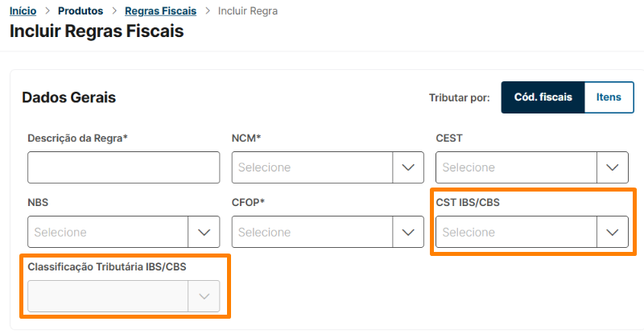644x334 pixels.
Task: Click the Dados Gerais section heading
Action: (69, 97)
